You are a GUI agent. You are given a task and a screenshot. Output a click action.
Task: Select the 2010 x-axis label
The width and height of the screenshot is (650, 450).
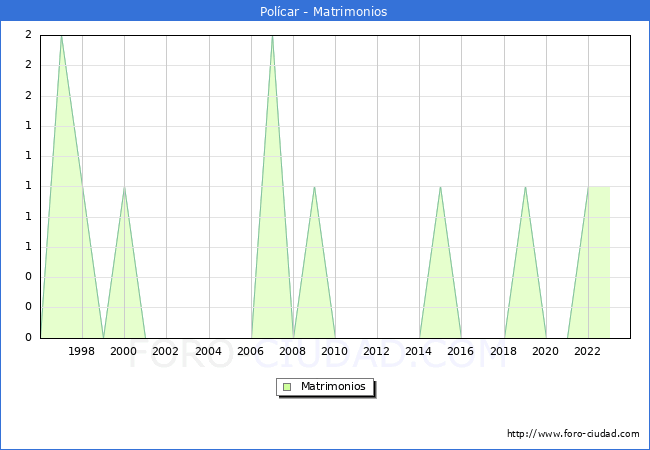tap(334, 351)
